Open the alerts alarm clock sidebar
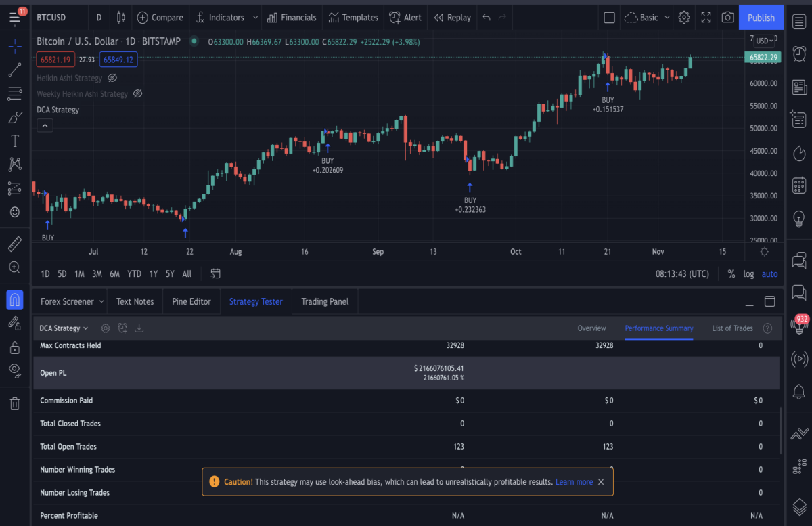The image size is (812, 526). point(799,53)
